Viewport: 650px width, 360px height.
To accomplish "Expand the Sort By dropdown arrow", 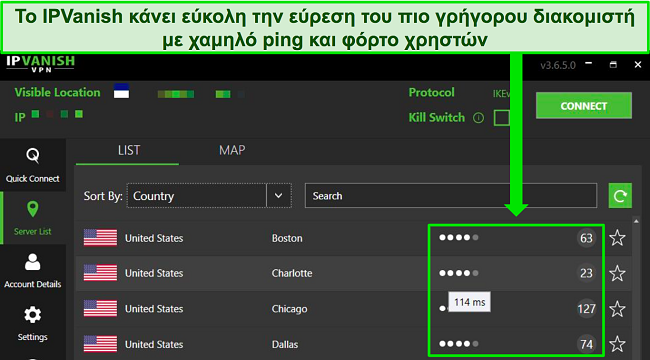I will [279, 195].
